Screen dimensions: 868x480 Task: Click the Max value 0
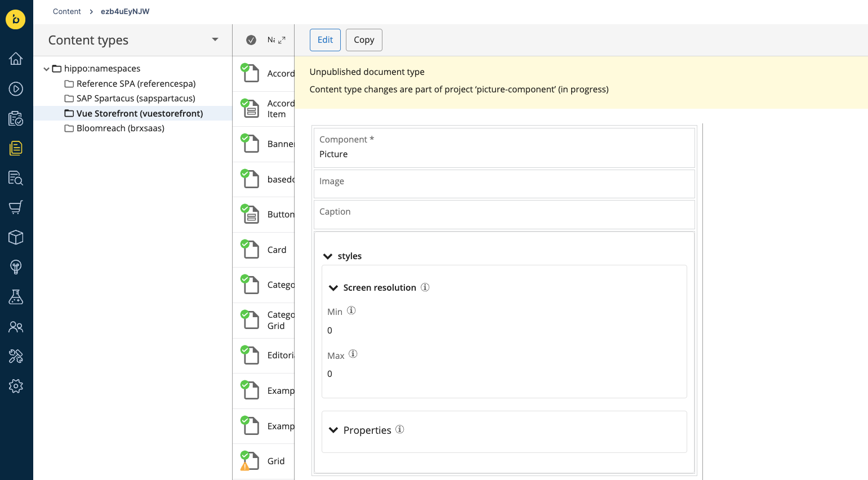pos(330,374)
